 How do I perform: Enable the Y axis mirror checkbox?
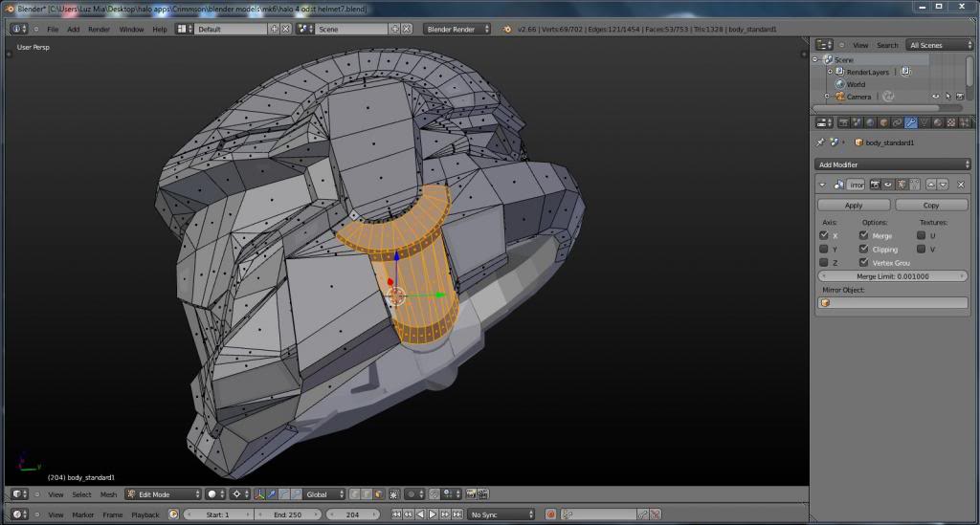(824, 249)
